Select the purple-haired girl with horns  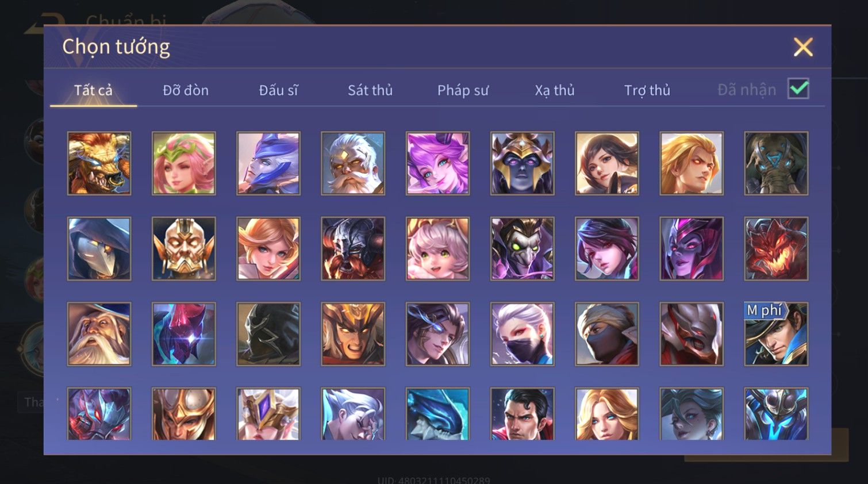point(437,164)
